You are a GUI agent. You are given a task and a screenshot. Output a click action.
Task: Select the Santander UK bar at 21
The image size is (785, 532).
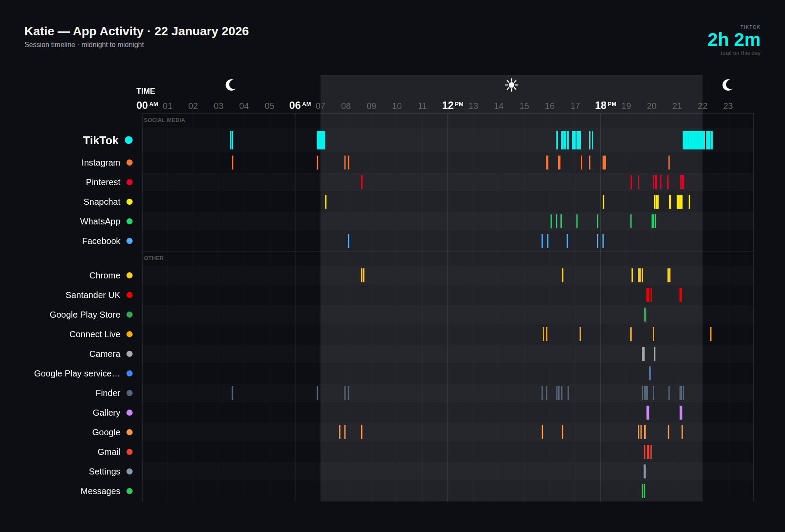680,295
